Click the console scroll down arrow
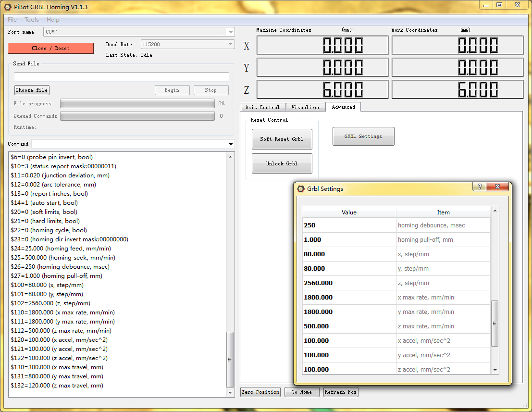532x412 pixels. pos(230,393)
